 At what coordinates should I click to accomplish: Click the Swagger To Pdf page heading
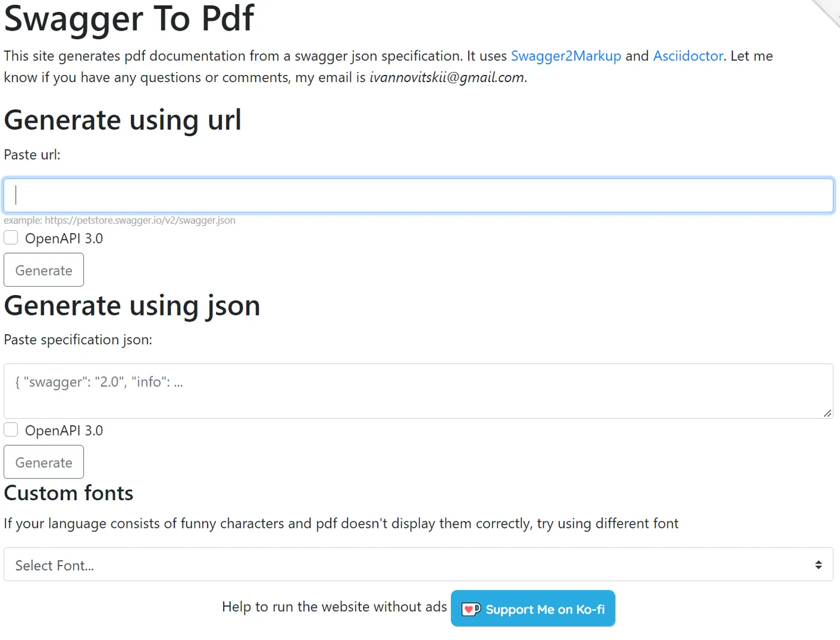(129, 18)
